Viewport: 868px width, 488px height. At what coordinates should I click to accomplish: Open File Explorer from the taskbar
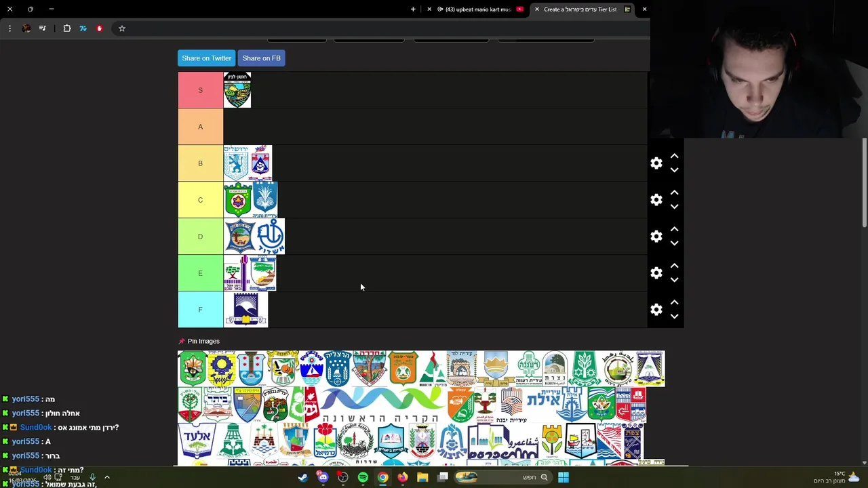coord(422,477)
